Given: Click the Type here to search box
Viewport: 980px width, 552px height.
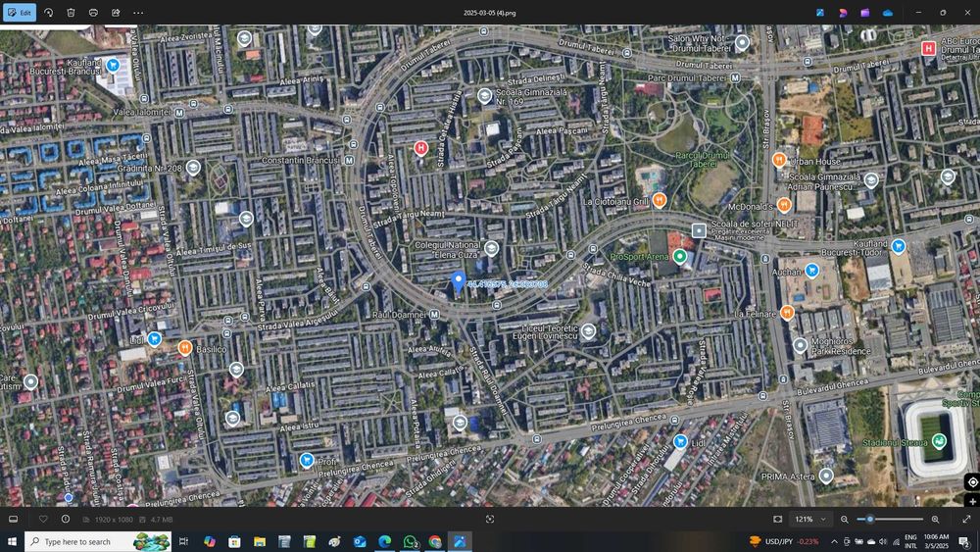Looking at the screenshot, I should 98,541.
